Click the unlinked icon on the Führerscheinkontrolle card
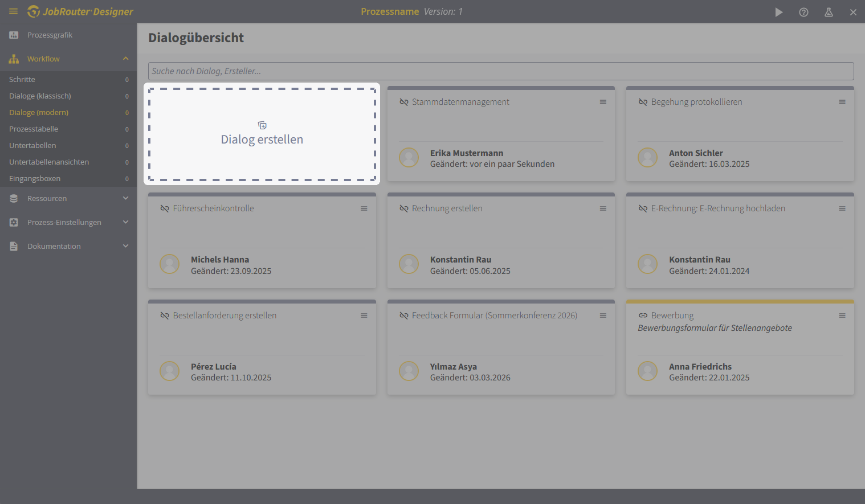Viewport: 865px width, 504px height. (x=165, y=208)
